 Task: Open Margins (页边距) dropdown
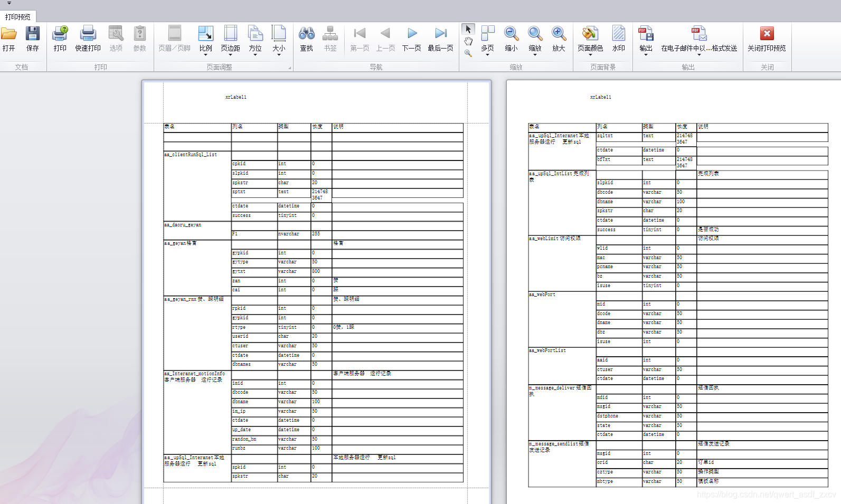click(x=231, y=40)
